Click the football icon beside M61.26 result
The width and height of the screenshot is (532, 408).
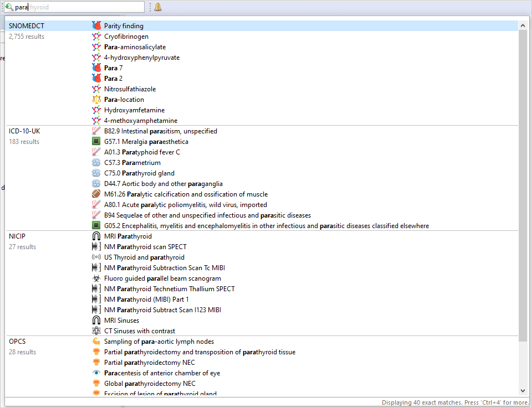point(96,194)
